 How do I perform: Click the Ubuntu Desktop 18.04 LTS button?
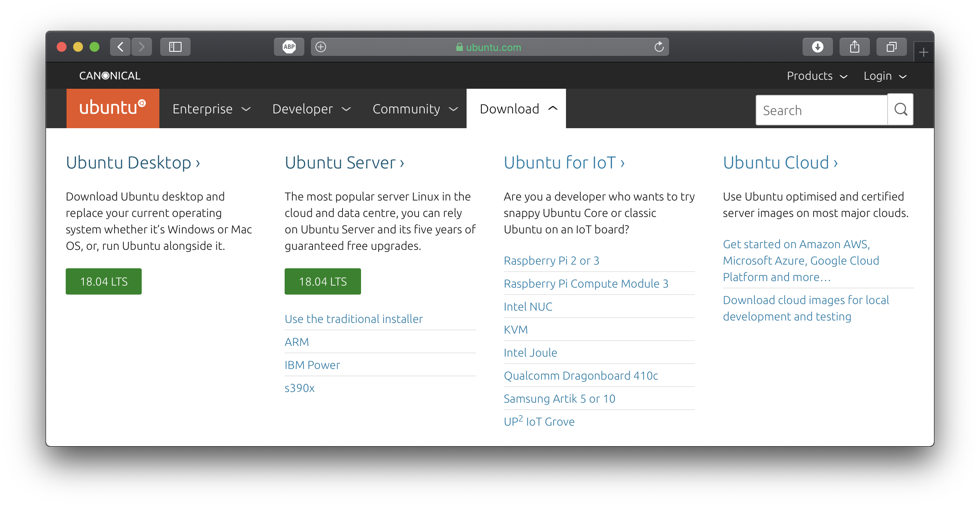(x=104, y=281)
